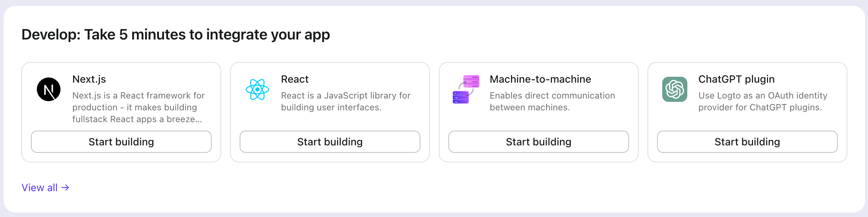Screen dimensions: 868x217
Task: Start building the ChatGPT plugin
Action: point(747,142)
